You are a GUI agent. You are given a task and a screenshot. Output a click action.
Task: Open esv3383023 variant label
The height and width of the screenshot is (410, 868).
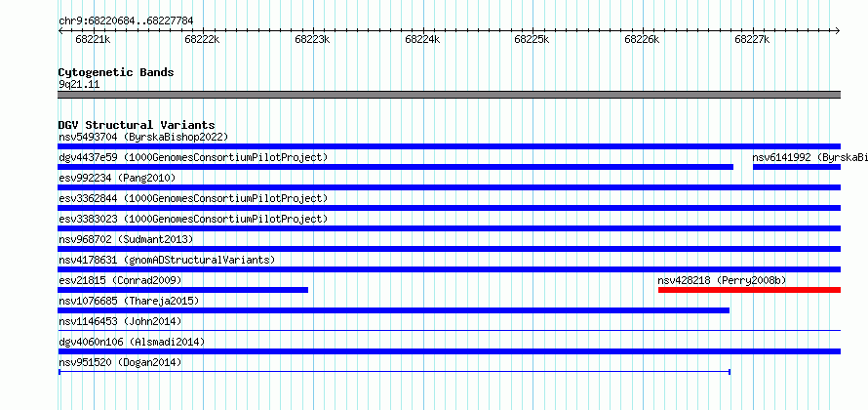pos(193,219)
